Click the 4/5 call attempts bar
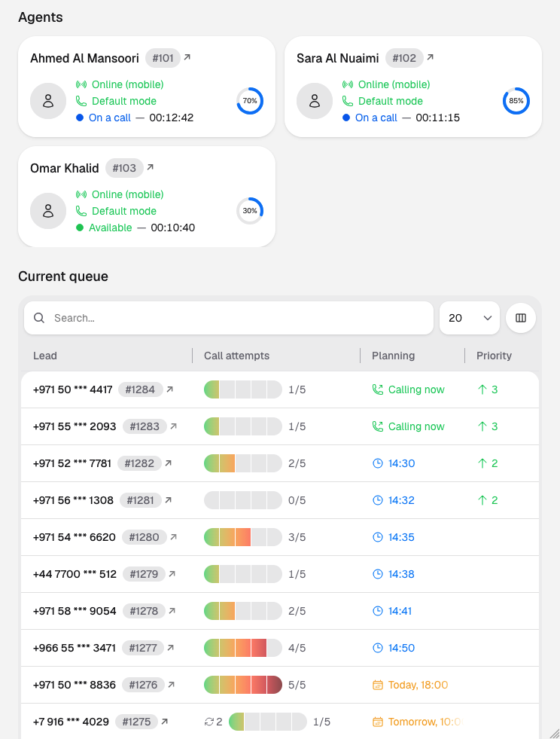The width and height of the screenshot is (560, 739). (243, 648)
